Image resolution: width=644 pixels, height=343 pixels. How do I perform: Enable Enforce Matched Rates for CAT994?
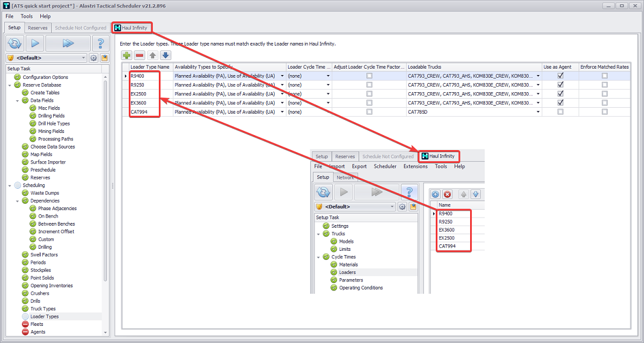(x=604, y=112)
